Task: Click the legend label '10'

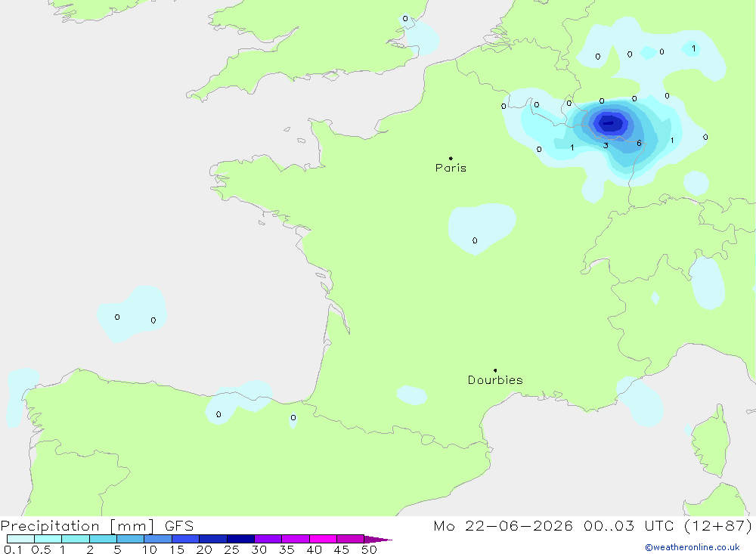Action: click(x=150, y=549)
